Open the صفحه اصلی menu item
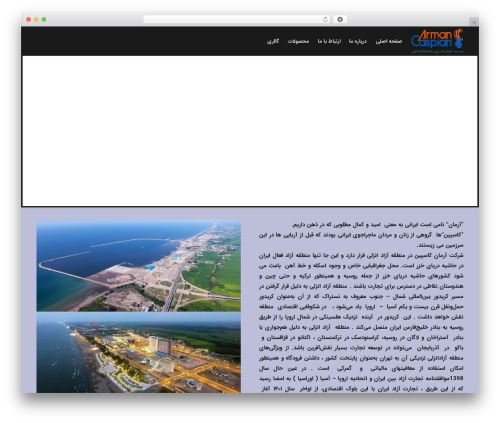Viewport: 500px width, 423px height. (389, 41)
